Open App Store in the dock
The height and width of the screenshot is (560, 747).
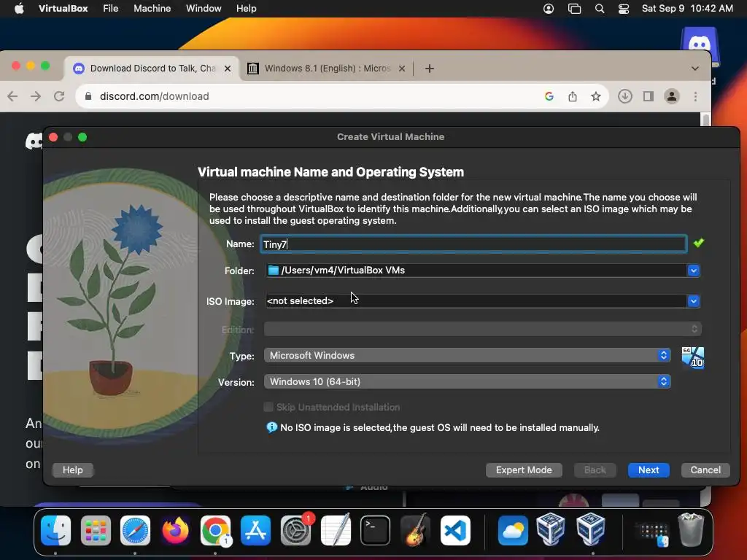pos(255,530)
